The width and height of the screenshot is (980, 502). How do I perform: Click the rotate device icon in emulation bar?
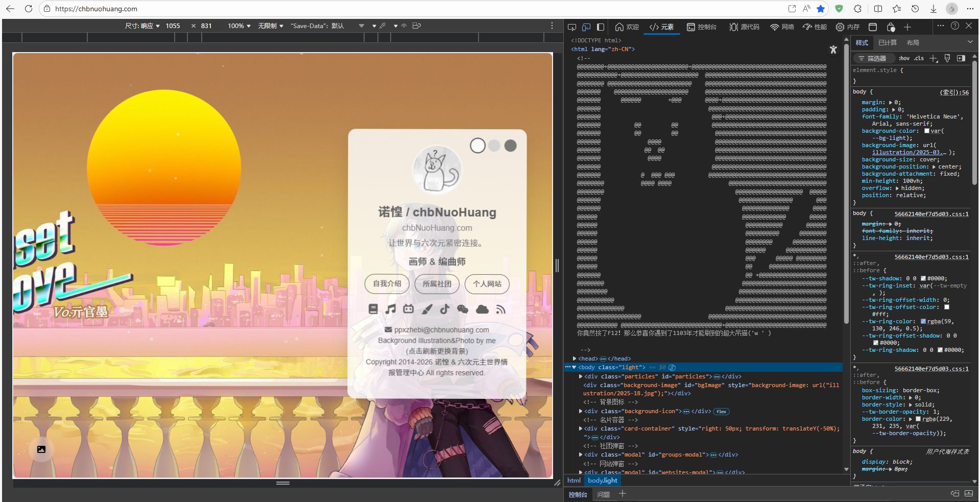417,26
